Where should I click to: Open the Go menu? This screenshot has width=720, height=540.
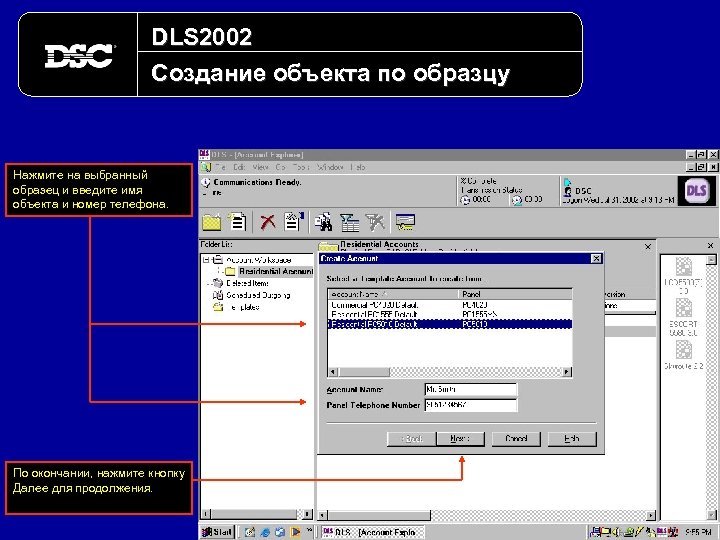tap(281, 168)
